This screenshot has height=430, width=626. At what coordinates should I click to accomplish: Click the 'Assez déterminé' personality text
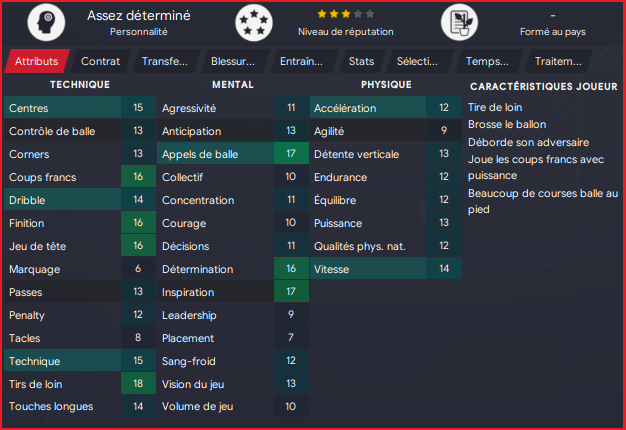139,15
